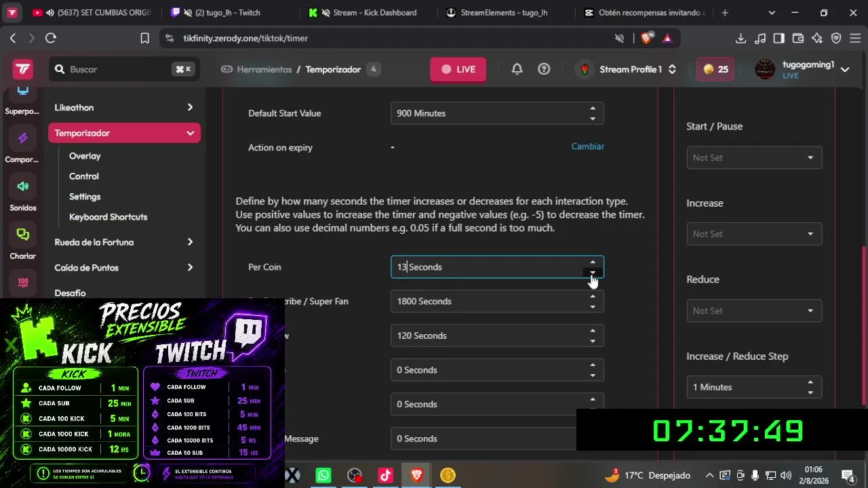Decrease the Per Coin seconds value
Screen dimensions: 868x488
tap(593, 272)
